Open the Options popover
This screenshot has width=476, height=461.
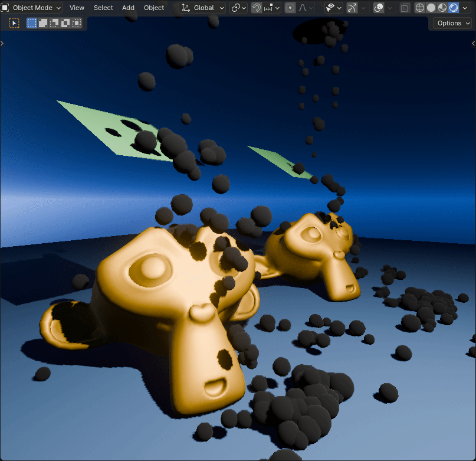[x=454, y=23]
